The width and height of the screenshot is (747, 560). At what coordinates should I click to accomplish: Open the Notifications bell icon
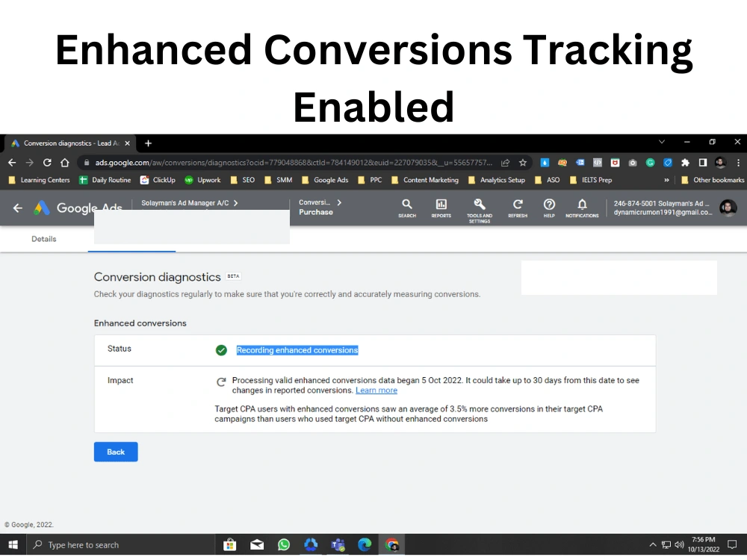pyautogui.click(x=582, y=208)
